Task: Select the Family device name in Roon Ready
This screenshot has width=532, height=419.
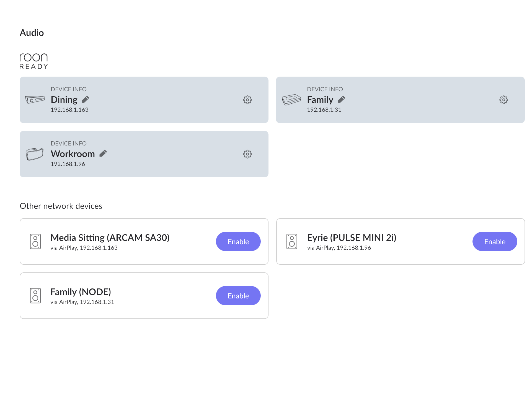Action: (x=320, y=100)
